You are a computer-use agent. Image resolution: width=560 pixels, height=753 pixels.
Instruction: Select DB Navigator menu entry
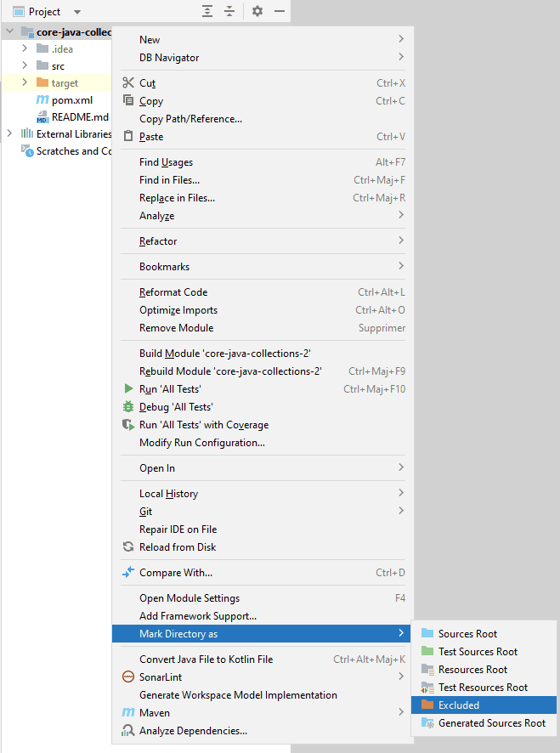[x=263, y=57]
